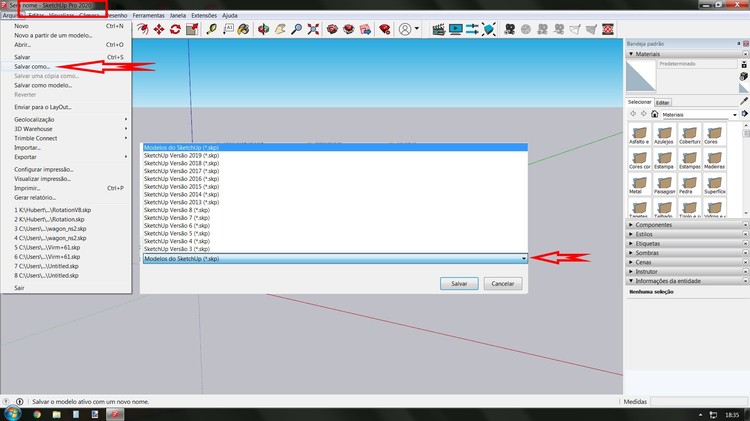This screenshot has height=421, width=750.
Task: Open the Geolocalização submenu
Action: tap(66, 120)
